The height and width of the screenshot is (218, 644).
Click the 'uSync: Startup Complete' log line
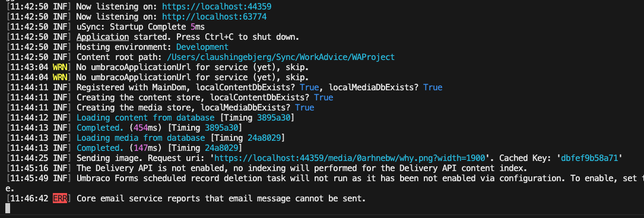tap(141, 27)
